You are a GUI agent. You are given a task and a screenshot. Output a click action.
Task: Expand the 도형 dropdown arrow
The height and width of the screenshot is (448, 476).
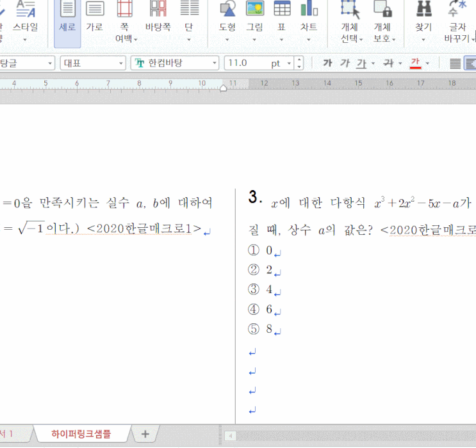tap(227, 40)
